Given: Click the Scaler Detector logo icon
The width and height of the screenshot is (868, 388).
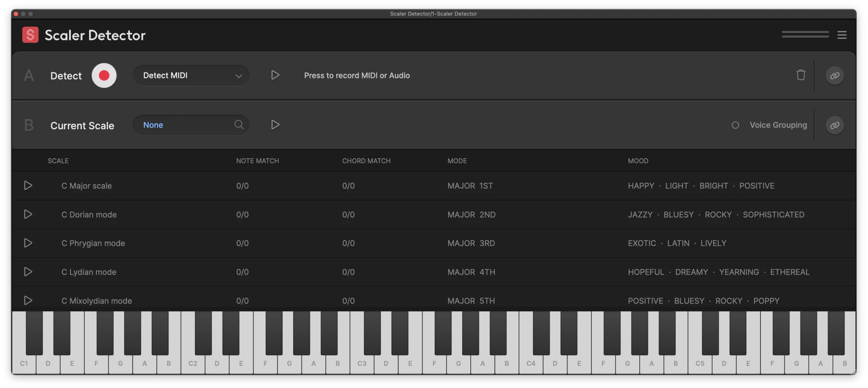Looking at the screenshot, I should 31,35.
